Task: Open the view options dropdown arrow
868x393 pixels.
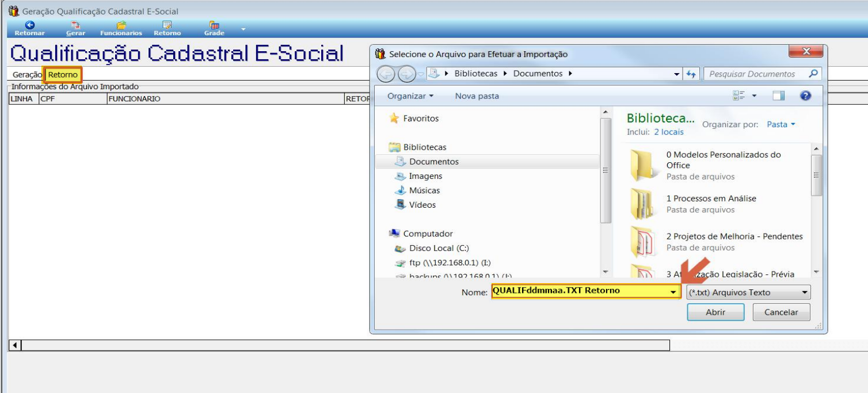Action: pos(754,96)
